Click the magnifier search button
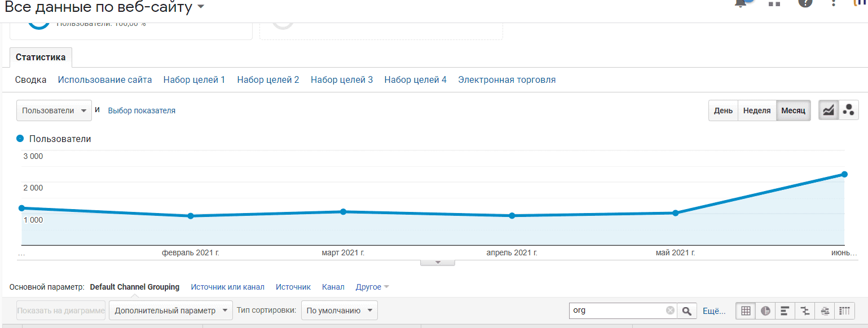Viewport: 868px width, 328px height. pos(686,311)
